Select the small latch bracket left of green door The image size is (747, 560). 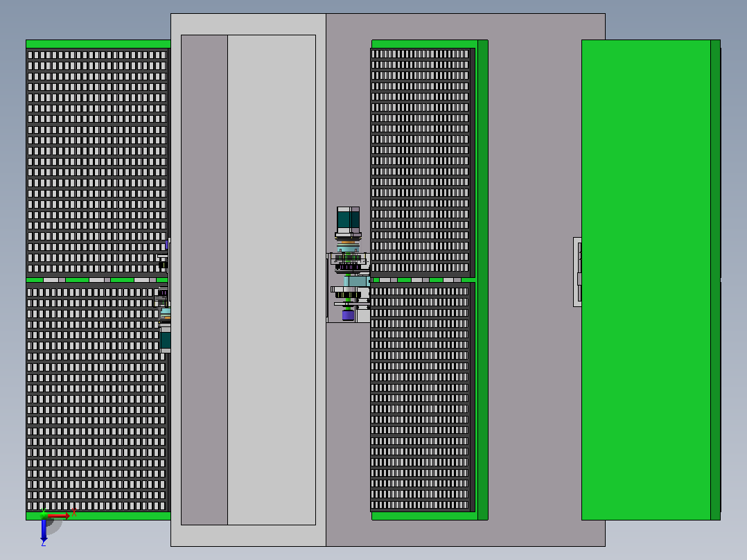577,272
